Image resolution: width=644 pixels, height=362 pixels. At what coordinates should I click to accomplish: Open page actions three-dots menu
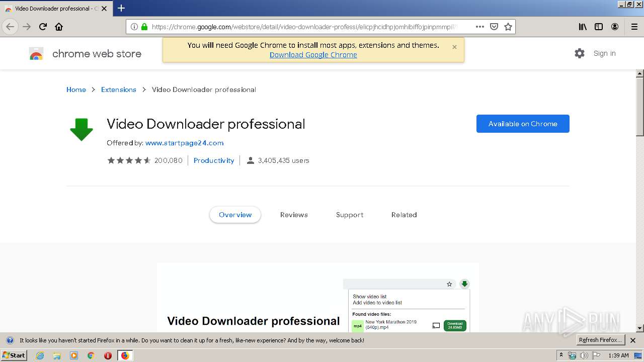coord(480,27)
